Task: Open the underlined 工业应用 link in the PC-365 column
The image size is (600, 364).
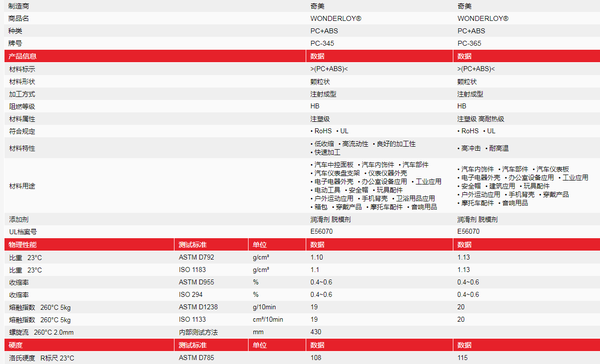Action: [x=575, y=178]
